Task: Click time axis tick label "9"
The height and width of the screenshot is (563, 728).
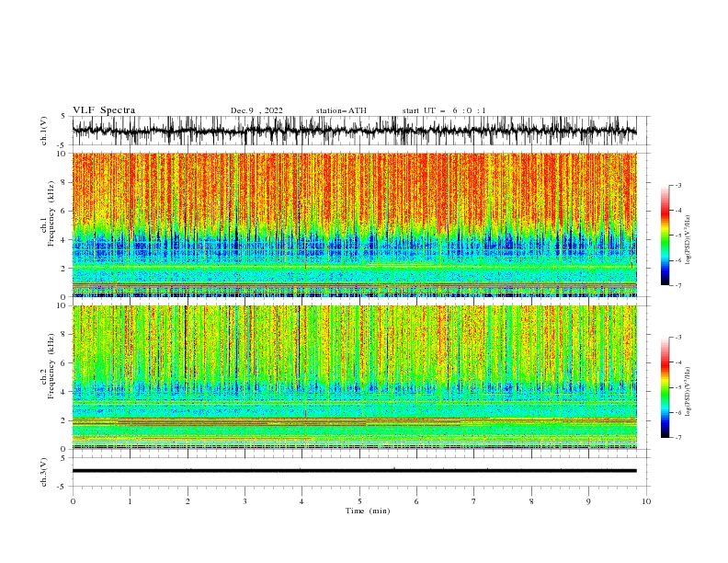Action: (589, 501)
